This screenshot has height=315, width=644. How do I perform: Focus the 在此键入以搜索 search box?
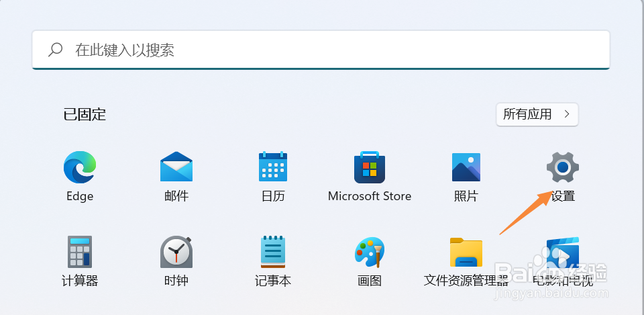321,50
